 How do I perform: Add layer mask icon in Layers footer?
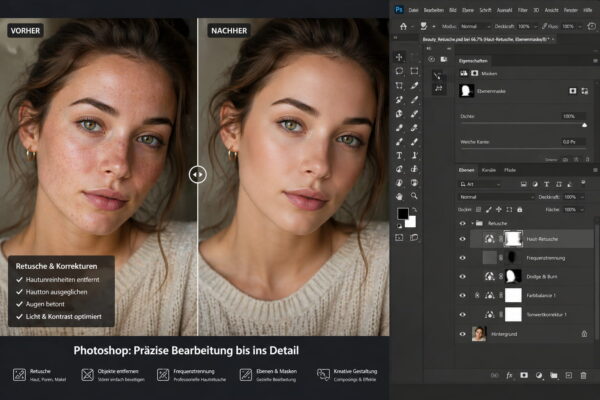524,376
